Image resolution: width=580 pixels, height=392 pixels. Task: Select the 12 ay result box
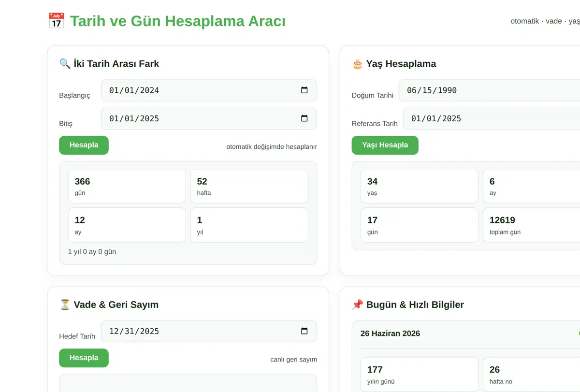tap(127, 225)
